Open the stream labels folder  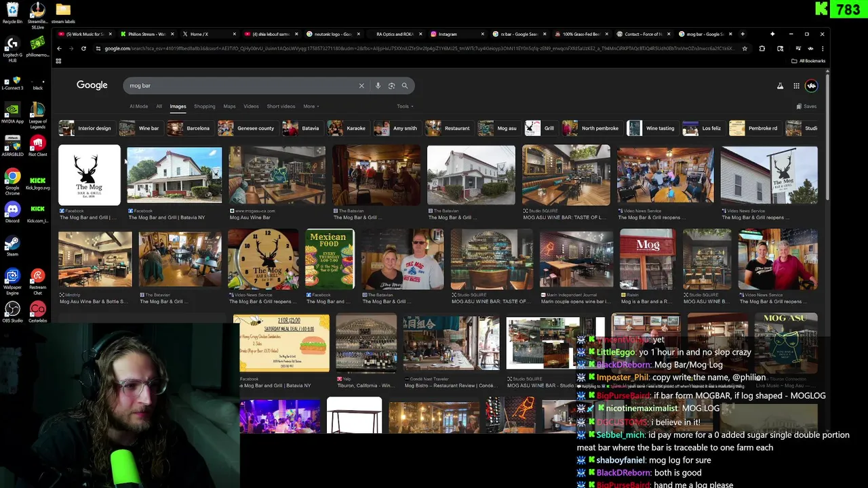click(x=63, y=13)
